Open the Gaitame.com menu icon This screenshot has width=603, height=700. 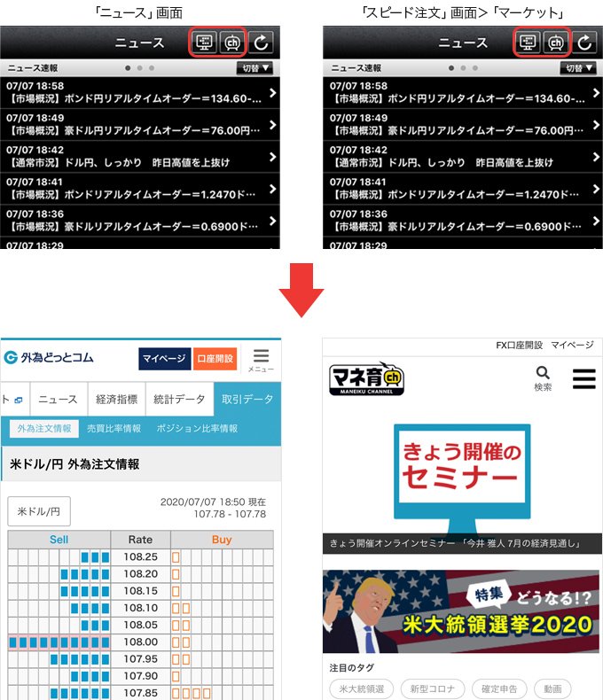click(x=261, y=359)
